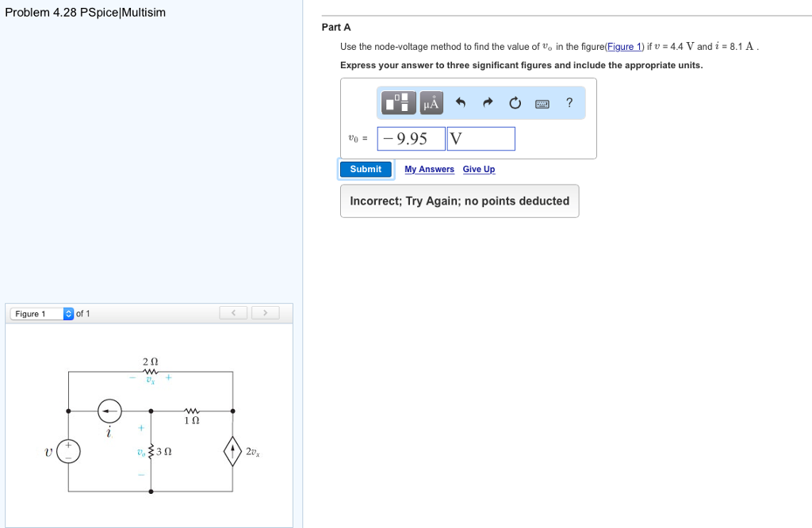The height and width of the screenshot is (528, 812).
Task: Click the Part A section heading
Action: 334,27
